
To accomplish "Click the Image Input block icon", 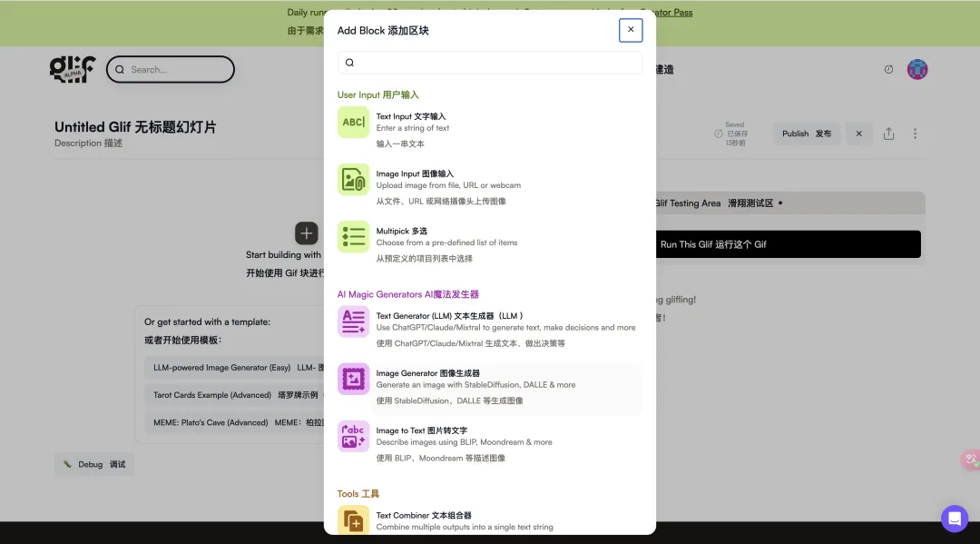I will 353,180.
